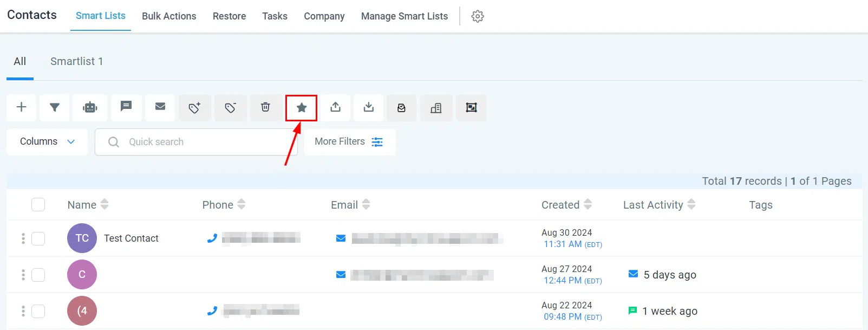Click the delete trash icon
This screenshot has height=330, width=868.
pyautogui.click(x=265, y=107)
